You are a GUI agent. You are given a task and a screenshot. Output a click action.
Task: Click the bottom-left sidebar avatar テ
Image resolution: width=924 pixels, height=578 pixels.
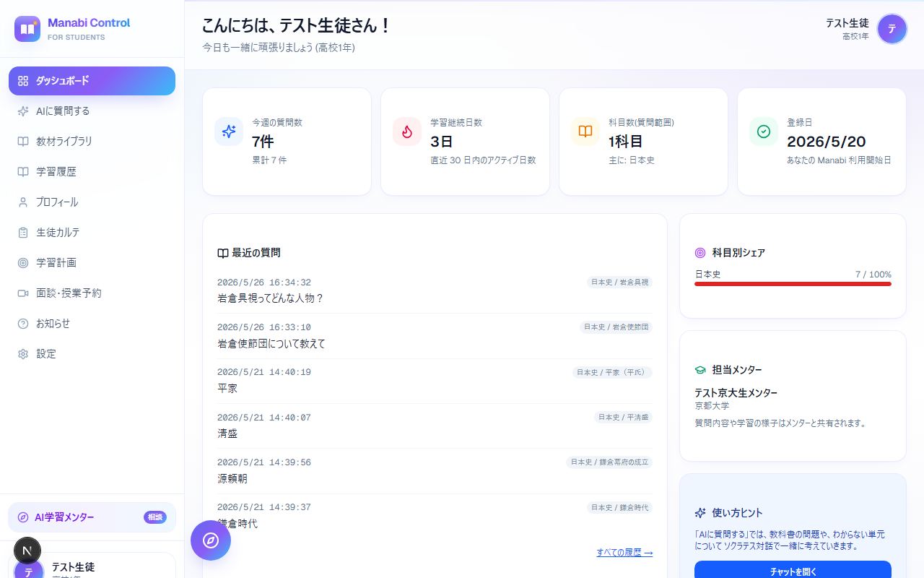pyautogui.click(x=28, y=570)
